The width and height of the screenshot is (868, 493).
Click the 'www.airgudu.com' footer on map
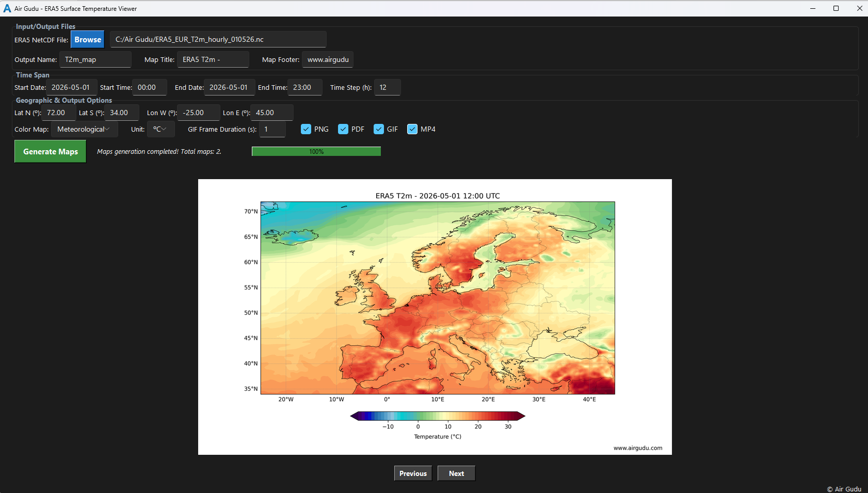(x=638, y=448)
